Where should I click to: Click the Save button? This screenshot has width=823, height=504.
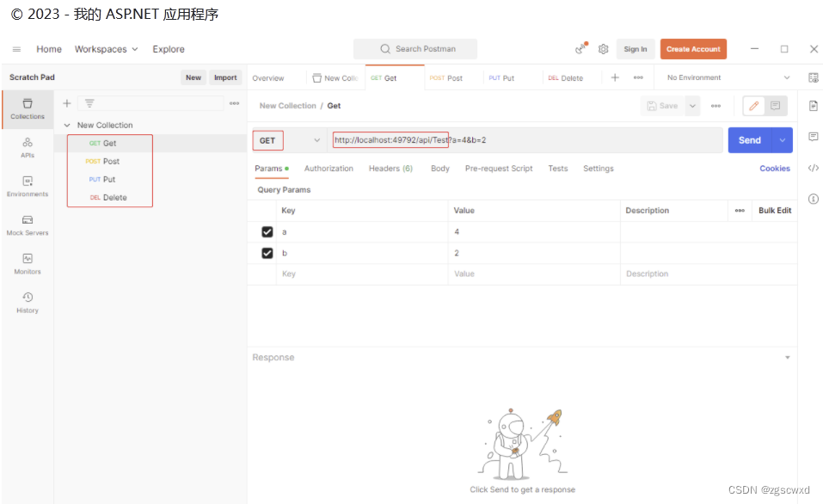(x=662, y=106)
